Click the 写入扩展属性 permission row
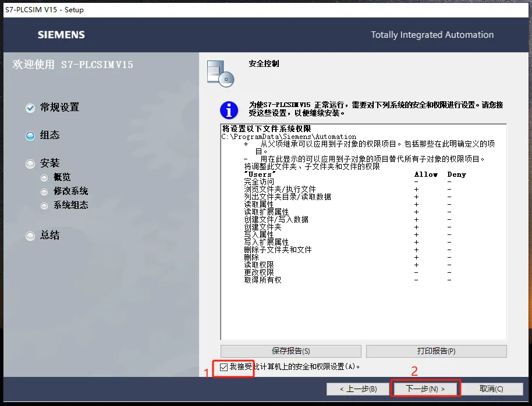The width and height of the screenshot is (532, 406). coord(347,242)
